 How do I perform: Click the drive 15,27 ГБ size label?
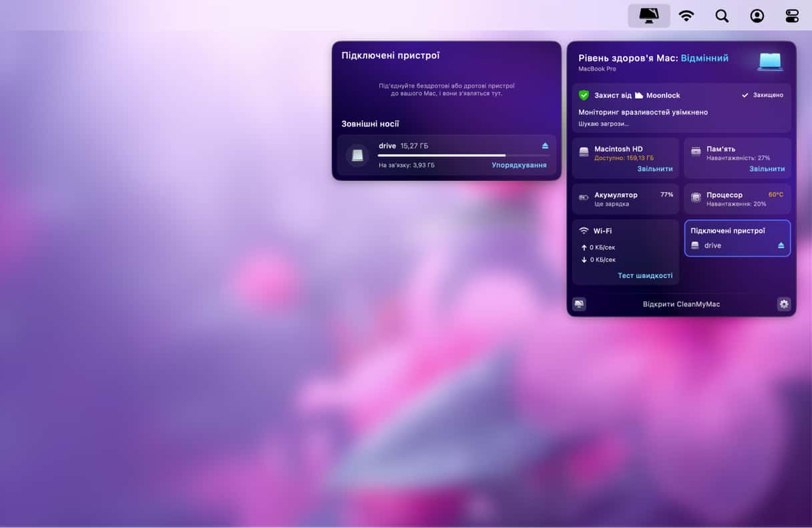click(414, 146)
